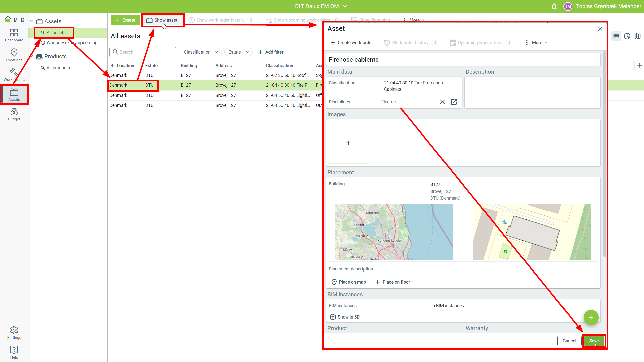
Task: Expand the Classification filter dropdown
Action: tap(201, 52)
